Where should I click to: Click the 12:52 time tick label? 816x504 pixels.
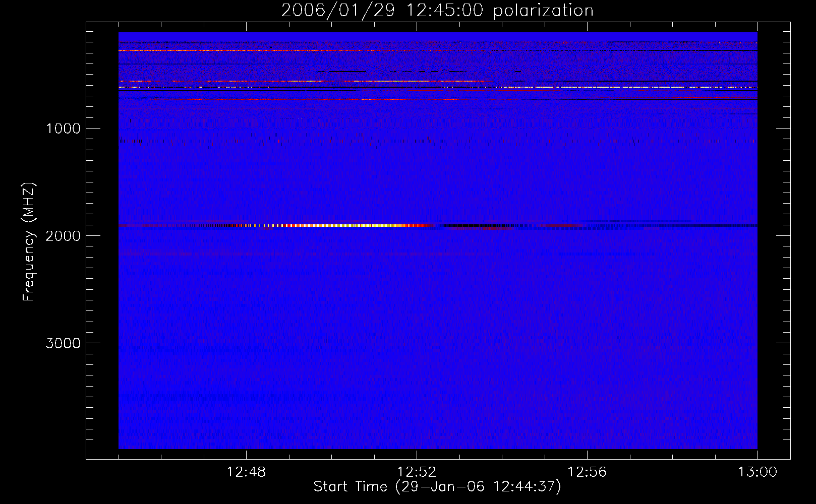point(417,472)
